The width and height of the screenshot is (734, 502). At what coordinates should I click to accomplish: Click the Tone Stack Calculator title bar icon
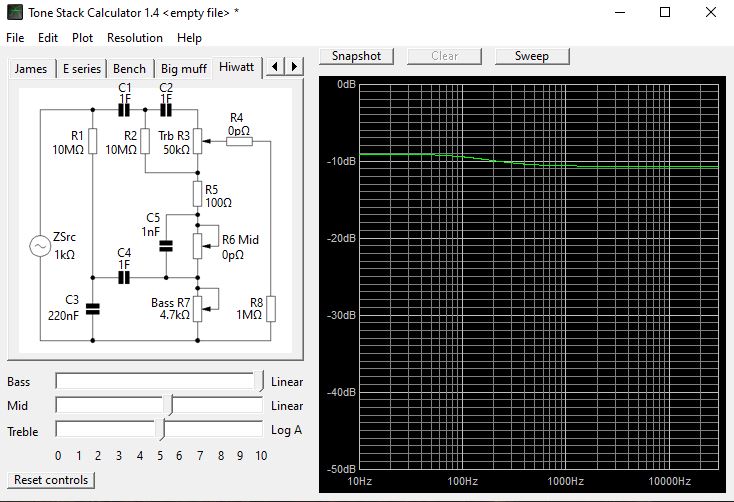pyautogui.click(x=15, y=13)
